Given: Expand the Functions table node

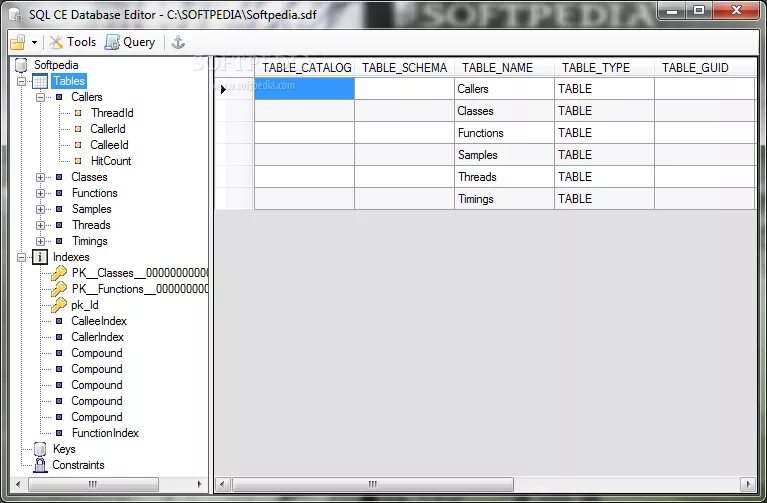Looking at the screenshot, I should [x=41, y=193].
